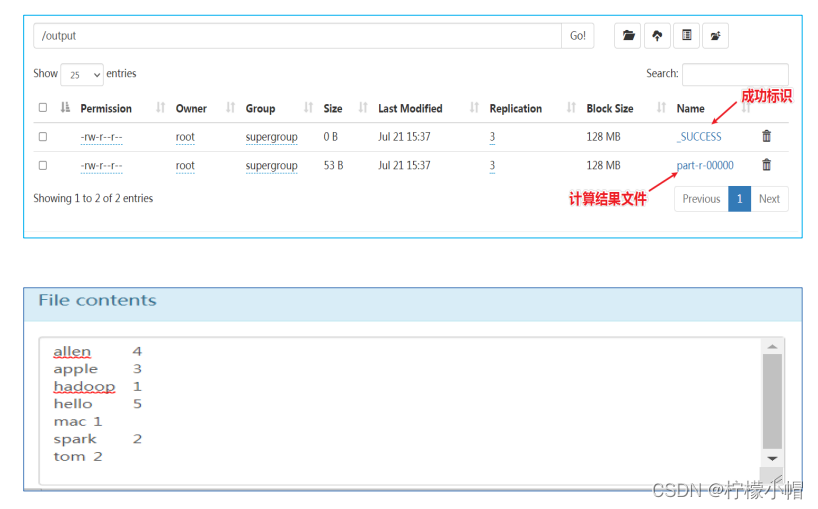Click the 53 B size cell

pyautogui.click(x=333, y=165)
